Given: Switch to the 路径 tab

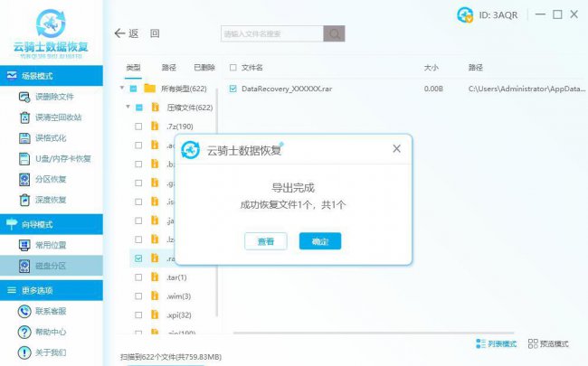Looking at the screenshot, I should pyautogui.click(x=169, y=68).
